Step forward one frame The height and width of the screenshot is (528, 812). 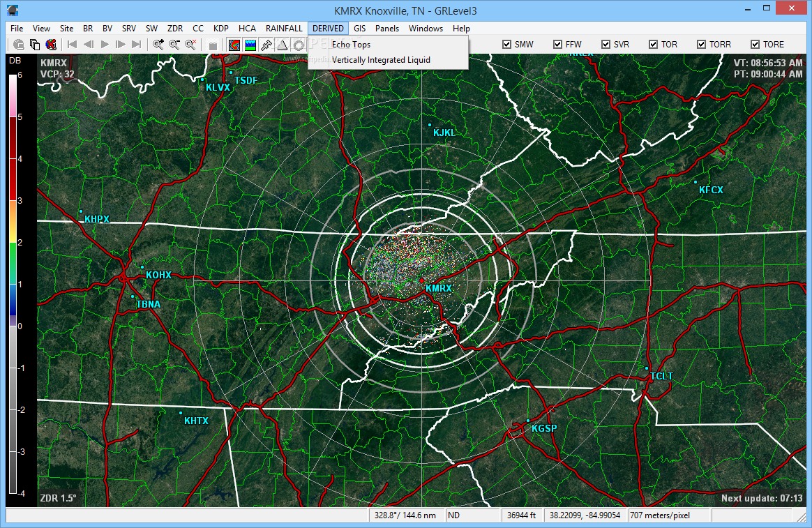pyautogui.click(x=121, y=45)
